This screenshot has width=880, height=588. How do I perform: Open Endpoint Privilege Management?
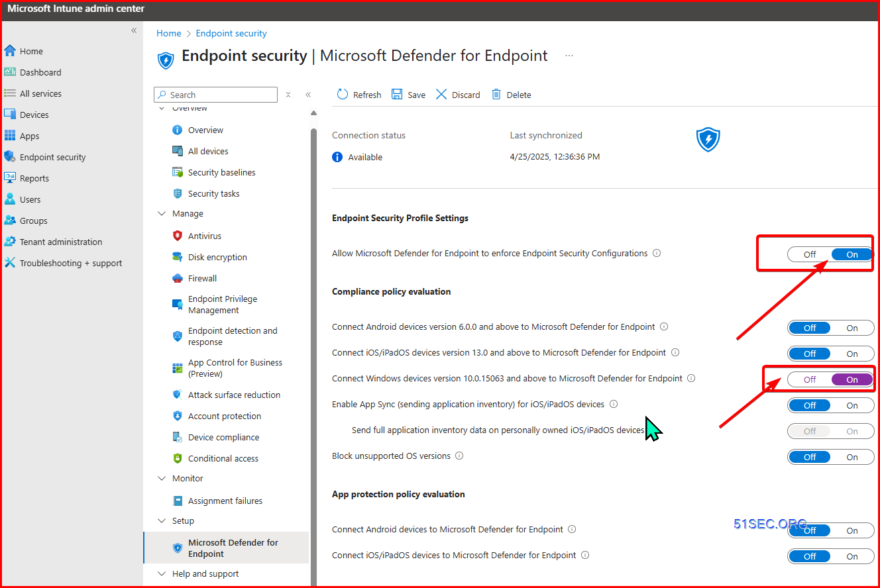click(223, 305)
